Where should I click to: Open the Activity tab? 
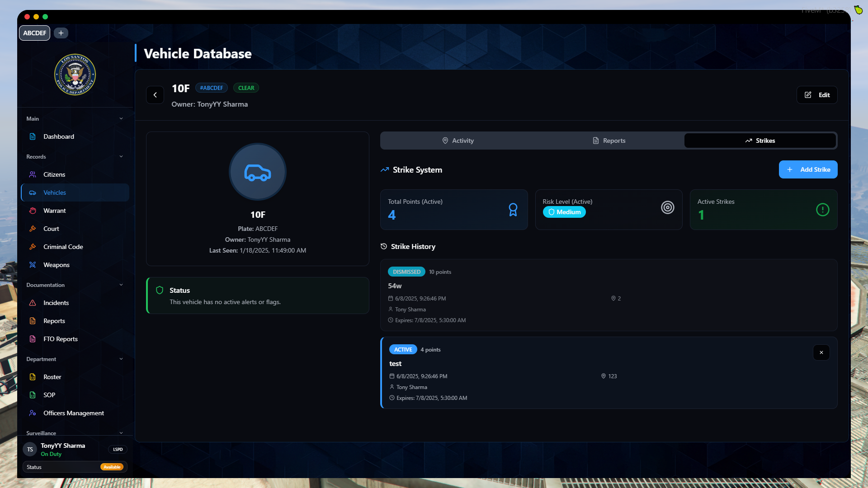pos(458,141)
